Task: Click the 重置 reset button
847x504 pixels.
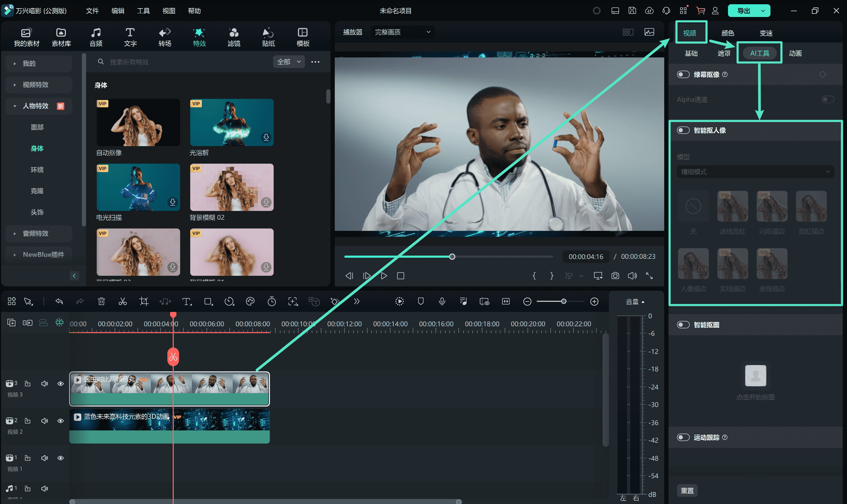Action: click(x=687, y=490)
